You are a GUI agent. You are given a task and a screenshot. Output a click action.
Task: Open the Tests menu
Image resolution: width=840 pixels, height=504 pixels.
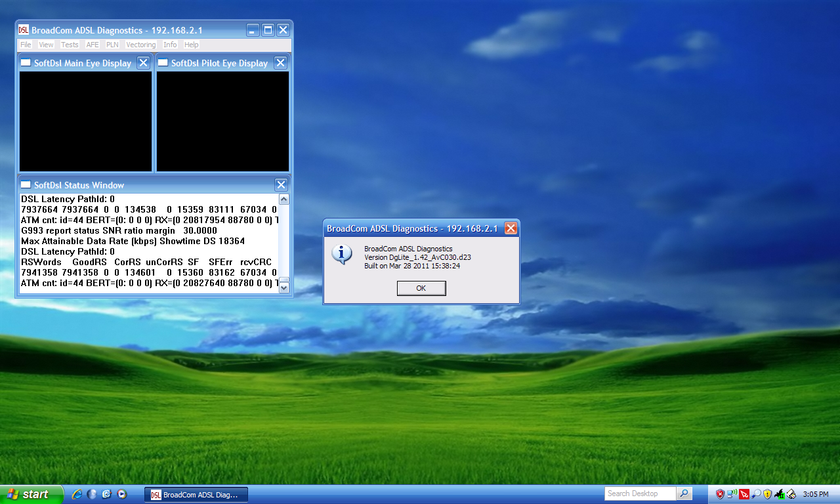(x=70, y=45)
